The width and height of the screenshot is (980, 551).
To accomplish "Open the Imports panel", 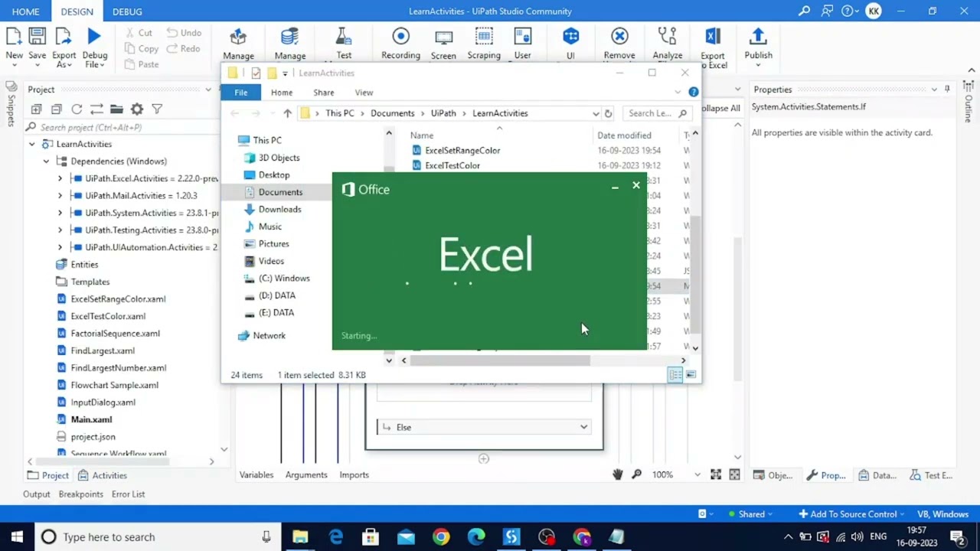I will coord(354,474).
